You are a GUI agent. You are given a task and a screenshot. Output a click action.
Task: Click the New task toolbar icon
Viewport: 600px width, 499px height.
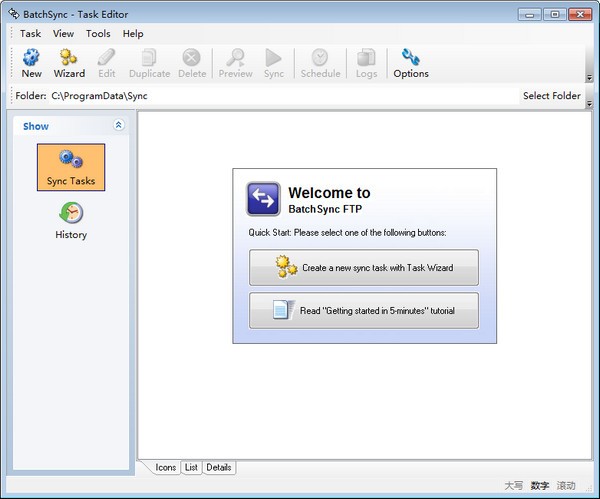point(31,62)
